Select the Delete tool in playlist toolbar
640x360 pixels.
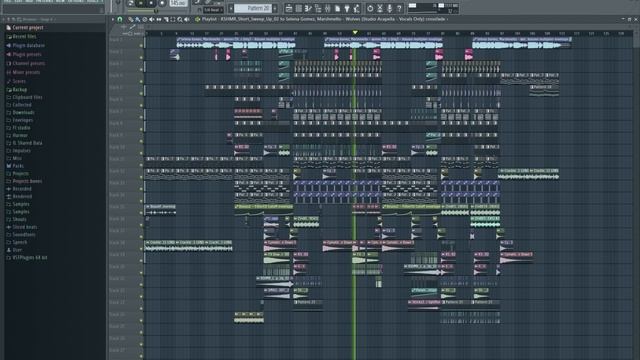pyautogui.click(x=144, y=19)
